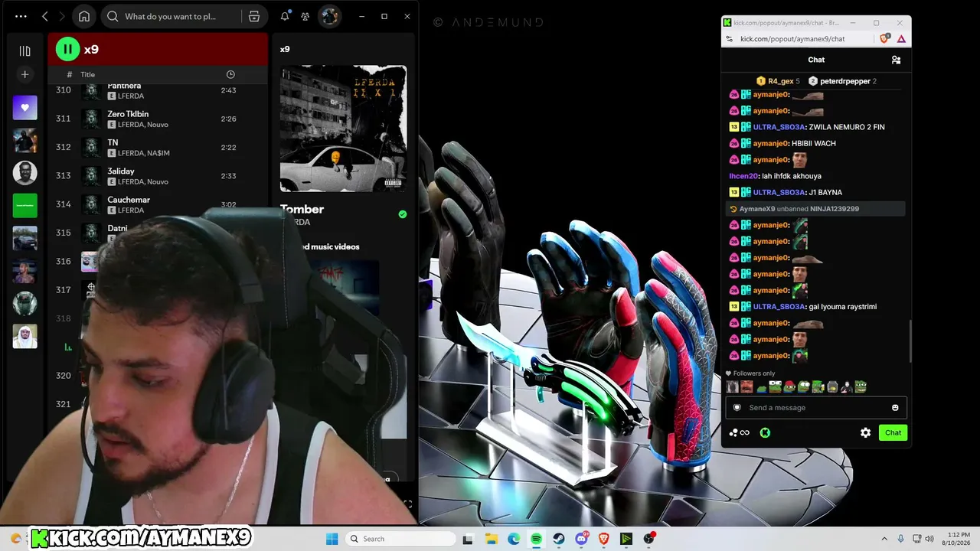Screen dimensions: 980x551
Task: Switch to Spotify on the taskbar
Action: click(536, 539)
